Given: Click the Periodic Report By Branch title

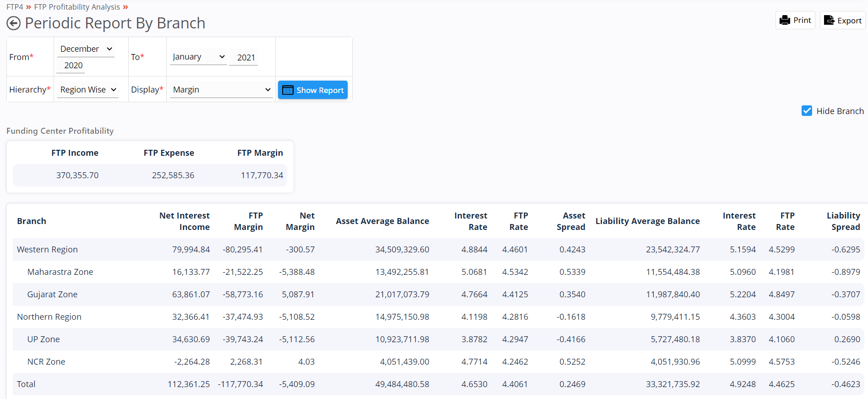Looking at the screenshot, I should coord(115,23).
